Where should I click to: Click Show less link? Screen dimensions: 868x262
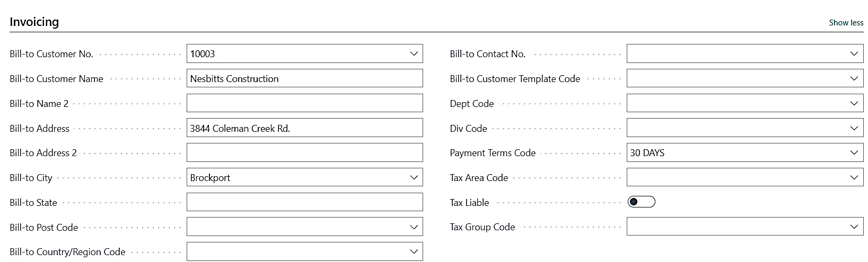[x=846, y=23]
